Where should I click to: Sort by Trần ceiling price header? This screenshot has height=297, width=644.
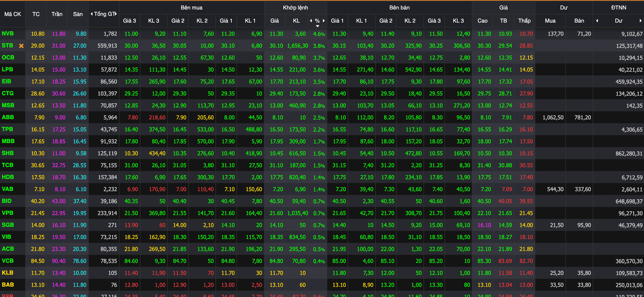pos(57,14)
